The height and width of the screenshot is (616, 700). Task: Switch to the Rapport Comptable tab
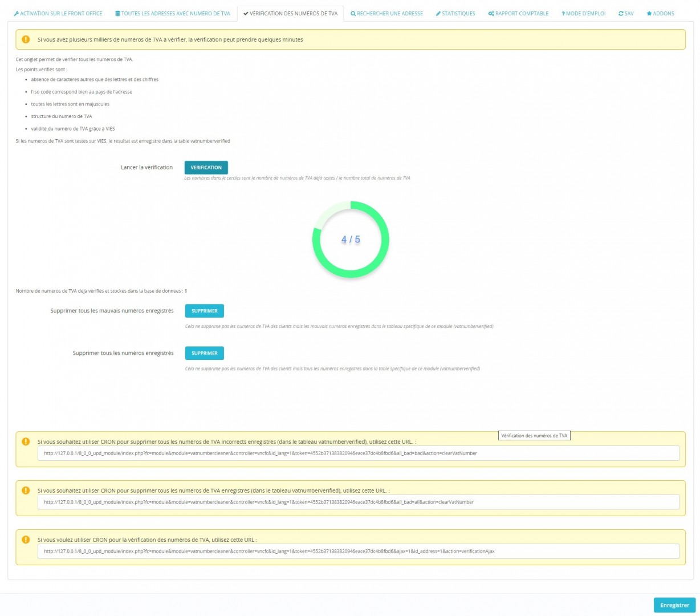[522, 14]
